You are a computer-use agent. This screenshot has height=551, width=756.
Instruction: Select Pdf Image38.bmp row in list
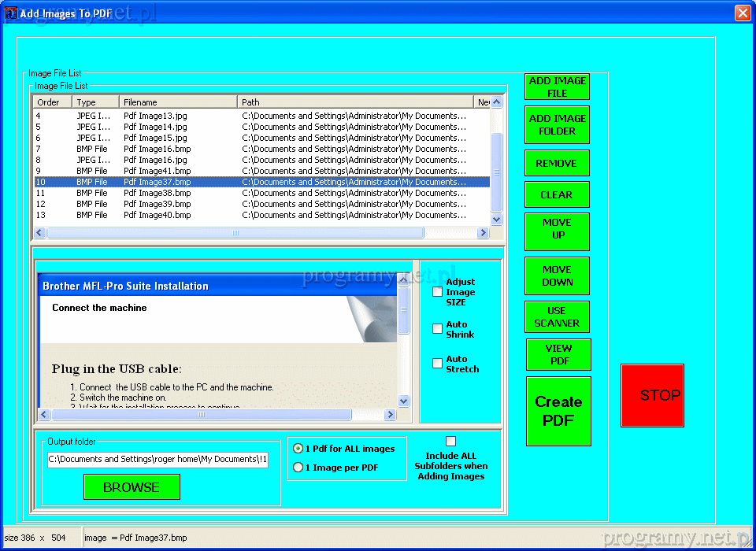(x=157, y=193)
